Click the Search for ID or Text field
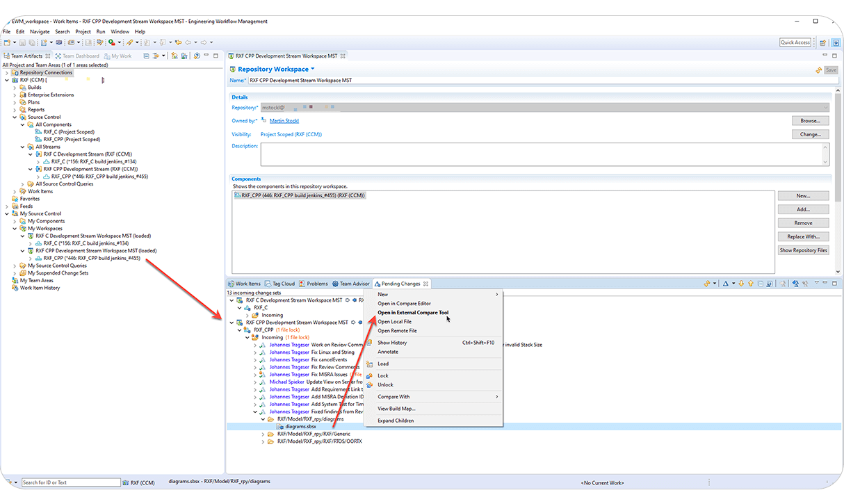The width and height of the screenshot is (844, 504). [70, 481]
